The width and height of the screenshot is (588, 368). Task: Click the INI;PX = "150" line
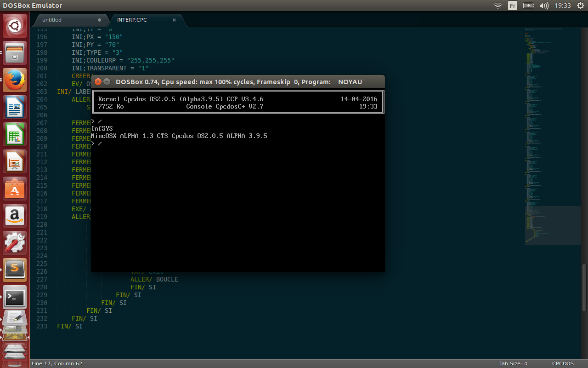97,37
